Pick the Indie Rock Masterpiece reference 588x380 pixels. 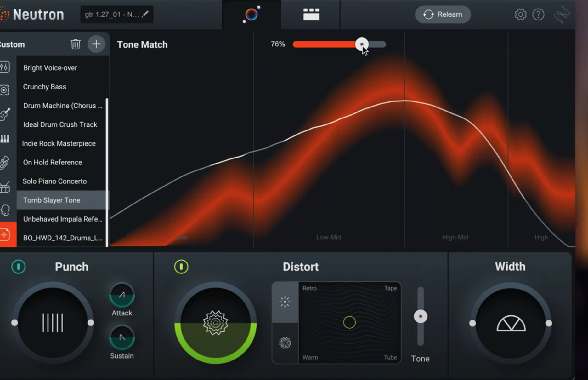62,143
